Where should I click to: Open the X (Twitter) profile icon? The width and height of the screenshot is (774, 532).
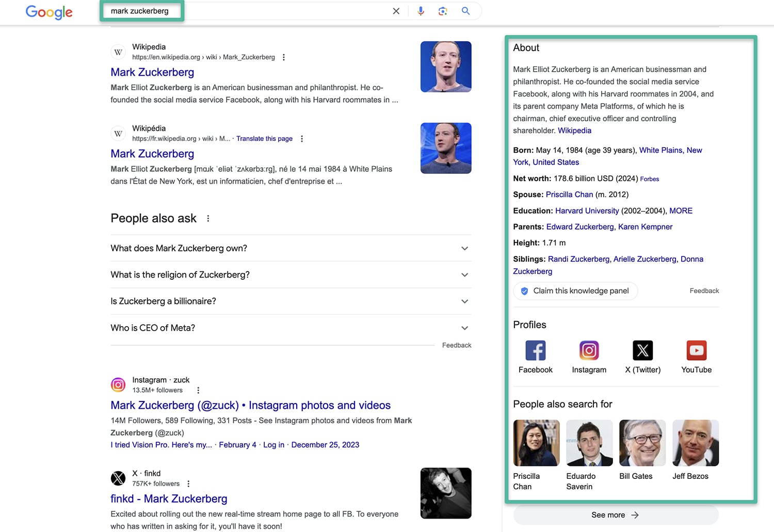point(643,350)
